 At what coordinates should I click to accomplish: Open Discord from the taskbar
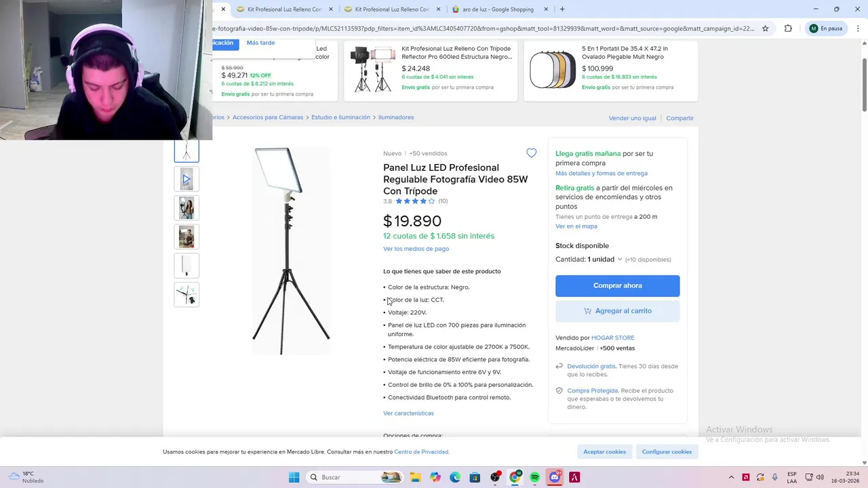[x=555, y=477]
